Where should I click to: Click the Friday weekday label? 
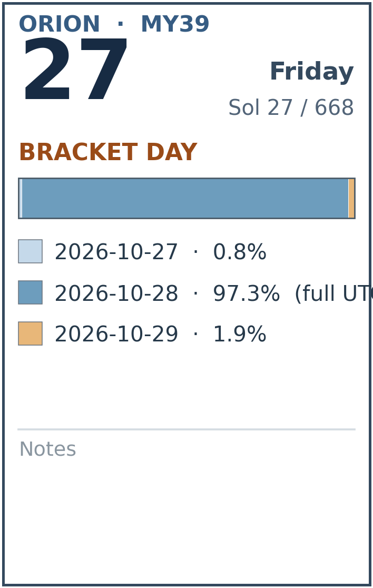311,72
